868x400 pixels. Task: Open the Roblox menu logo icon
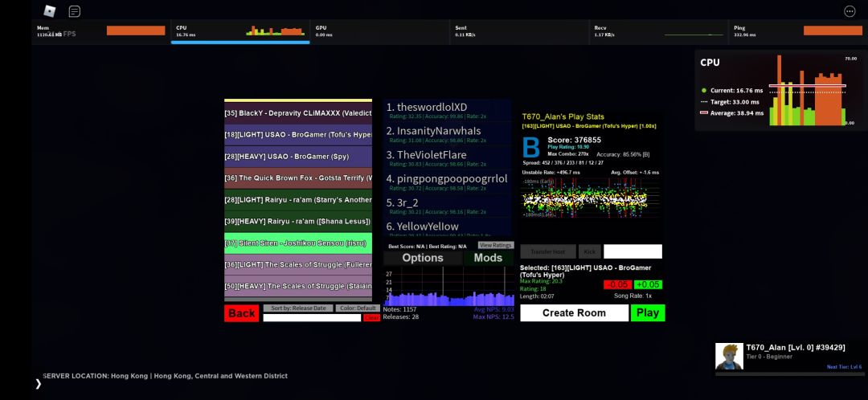click(x=49, y=11)
